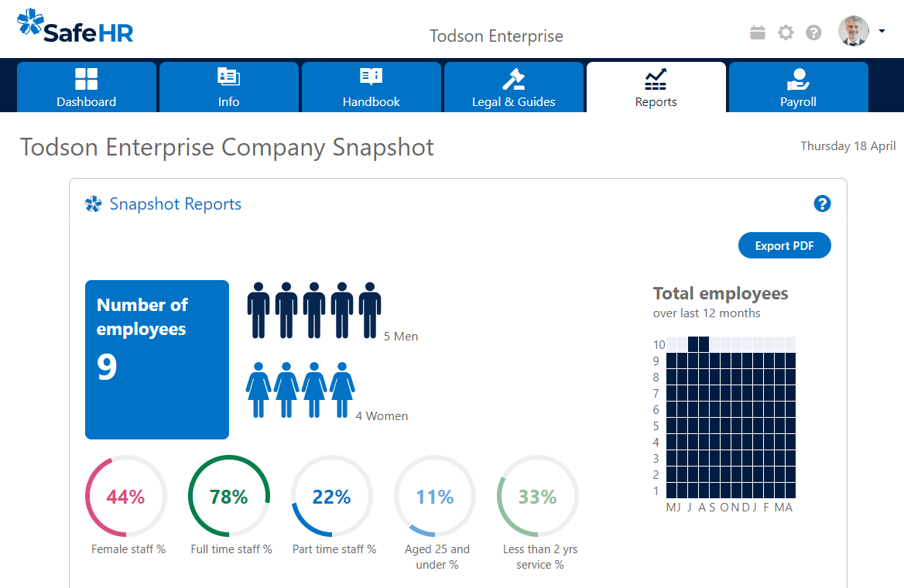Select the Dashboard grid icon
Image resolution: width=904 pixels, height=588 pixels.
pyautogui.click(x=86, y=77)
